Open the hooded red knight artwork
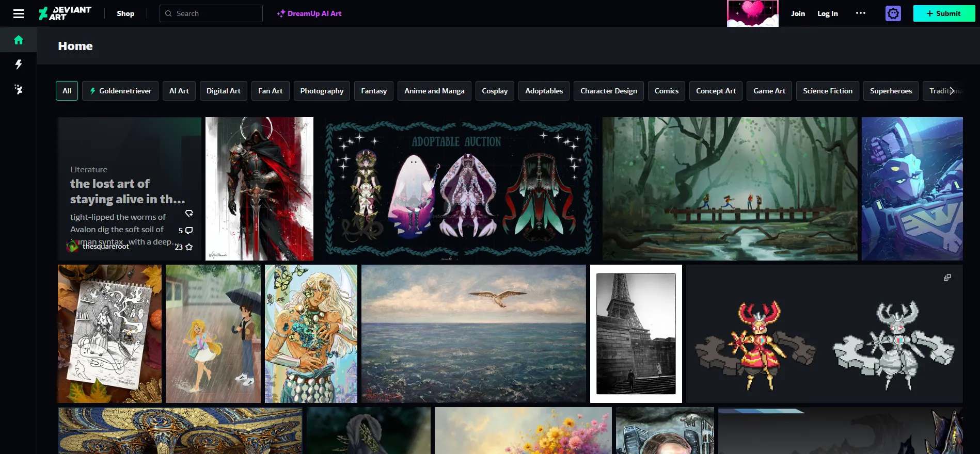Viewport: 980px width, 454px height. (259, 189)
